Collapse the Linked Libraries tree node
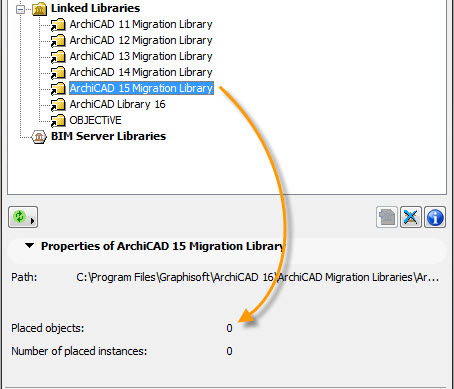Image resolution: width=454 pixels, height=389 pixels. pos(21,9)
